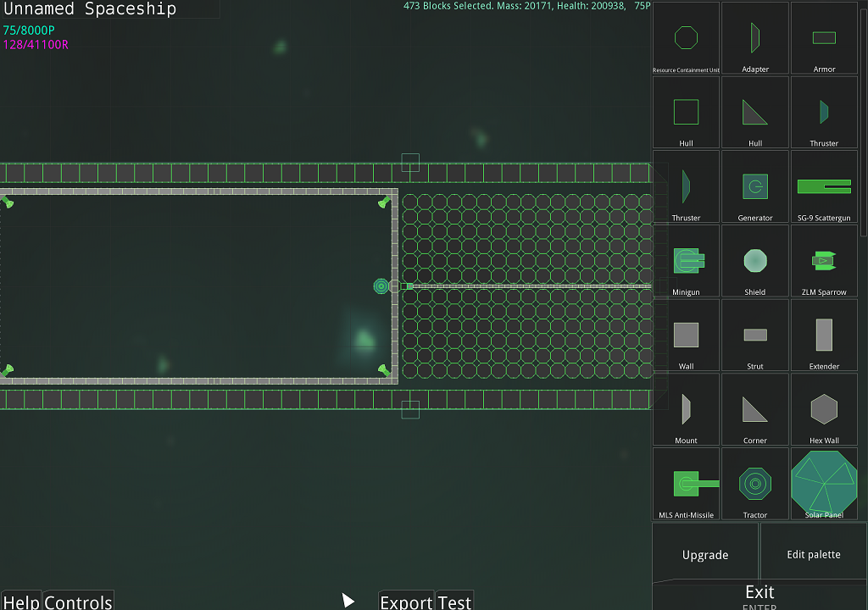The width and height of the screenshot is (868, 610).
Task: Click the Unnamed Spaceship name field
Action: [x=109, y=8]
